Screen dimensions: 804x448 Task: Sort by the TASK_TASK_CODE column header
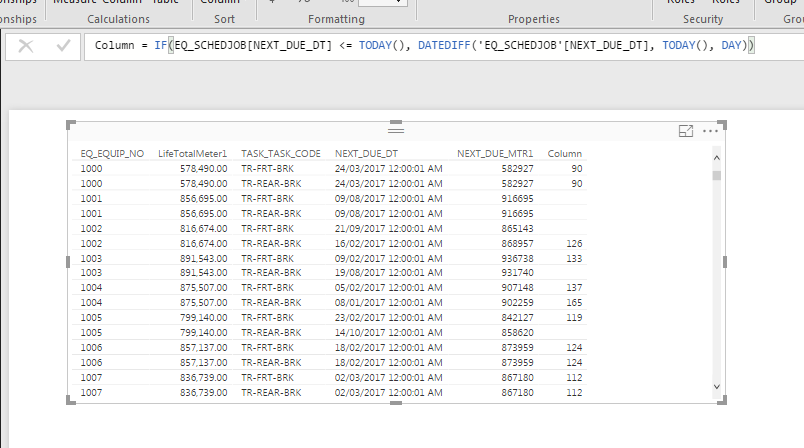(281, 154)
